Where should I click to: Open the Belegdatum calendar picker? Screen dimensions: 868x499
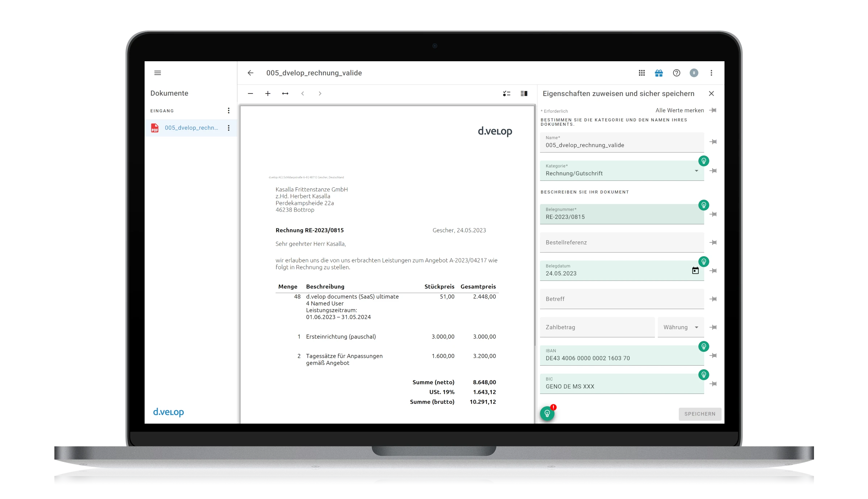(x=695, y=271)
